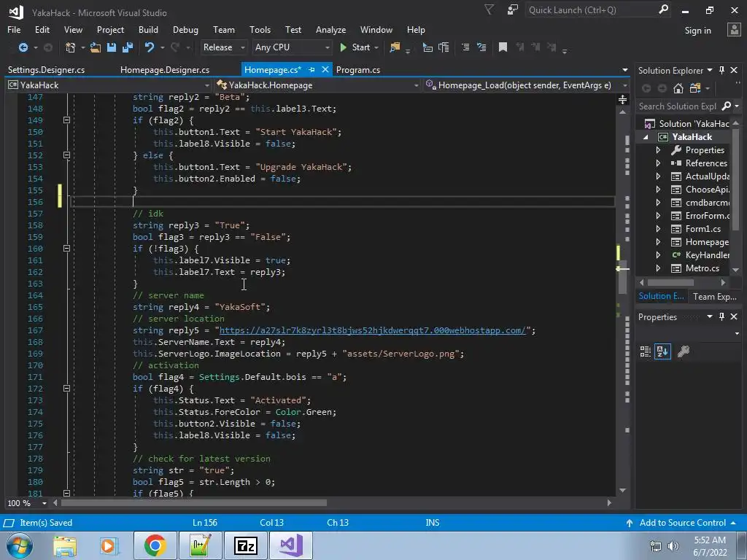The image size is (747, 560).
Task: Collapse the else block at line 152
Action: point(66,155)
